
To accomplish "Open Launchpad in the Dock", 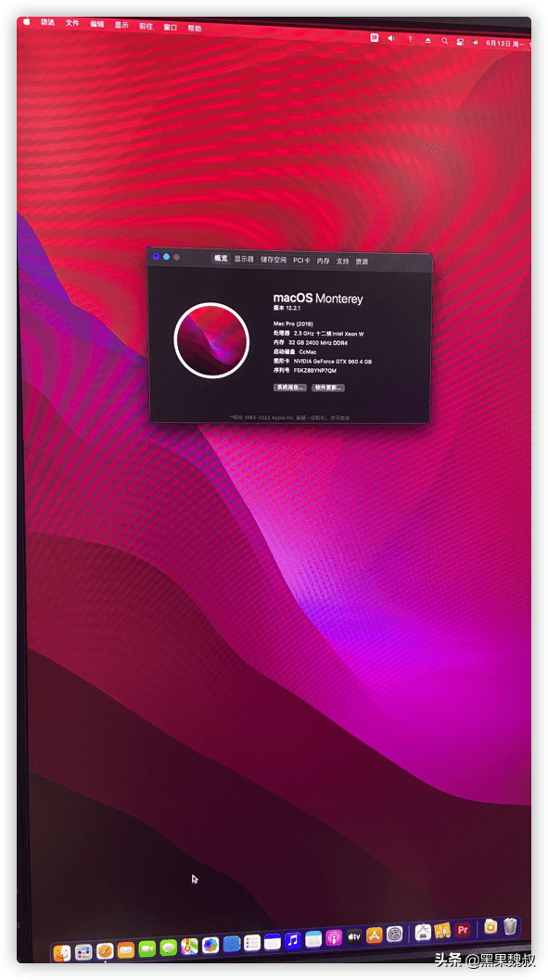I will point(83,952).
